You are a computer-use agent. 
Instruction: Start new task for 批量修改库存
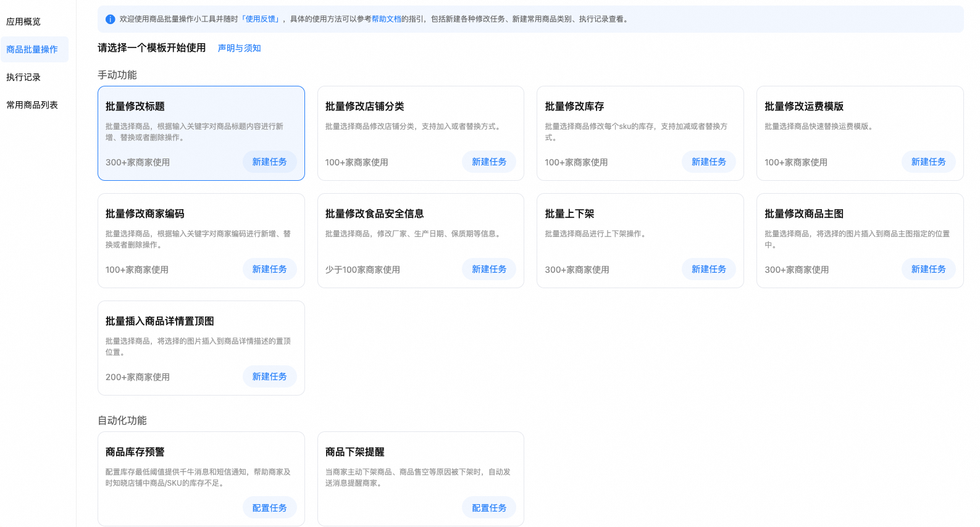click(x=708, y=162)
